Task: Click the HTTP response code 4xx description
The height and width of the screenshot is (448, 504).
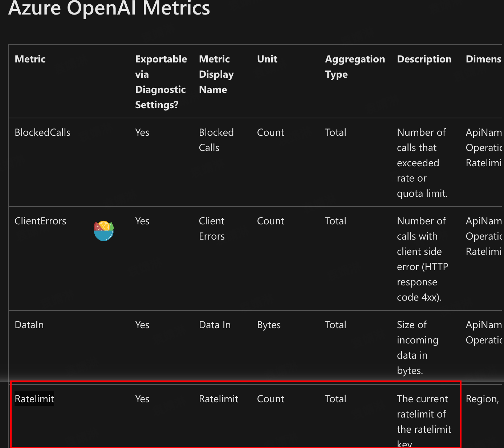Action: tap(422, 259)
